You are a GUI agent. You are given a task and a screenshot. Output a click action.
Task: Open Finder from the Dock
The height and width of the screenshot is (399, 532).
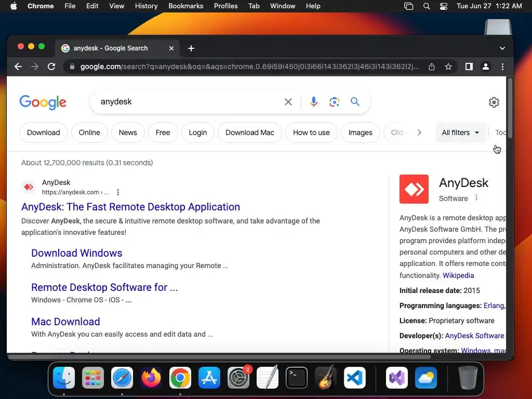click(64, 378)
